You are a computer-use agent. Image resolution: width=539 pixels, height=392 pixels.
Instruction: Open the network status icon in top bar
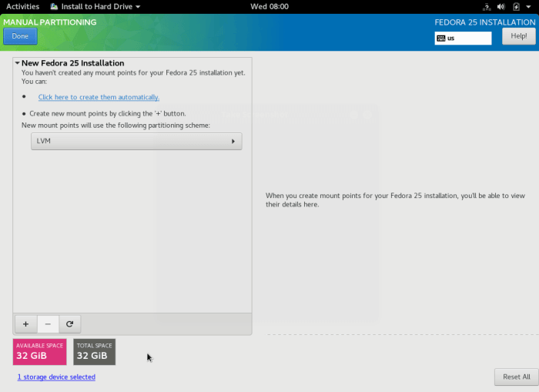click(x=487, y=6)
